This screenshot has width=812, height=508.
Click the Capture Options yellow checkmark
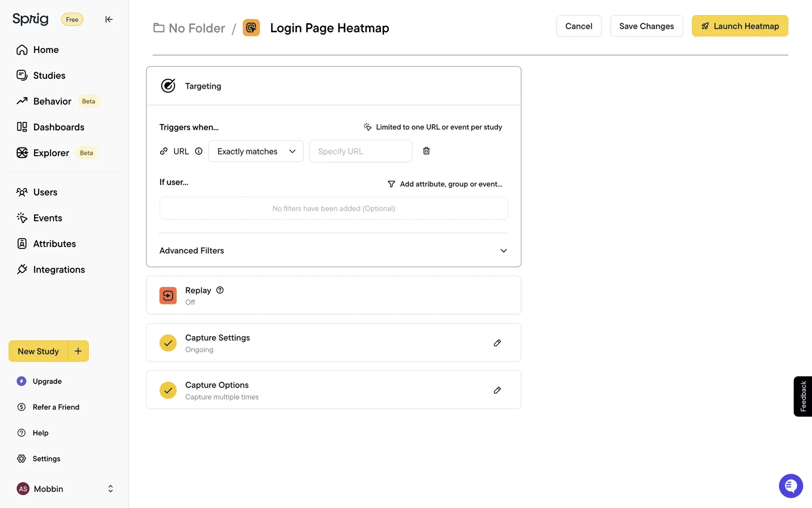[168, 390]
